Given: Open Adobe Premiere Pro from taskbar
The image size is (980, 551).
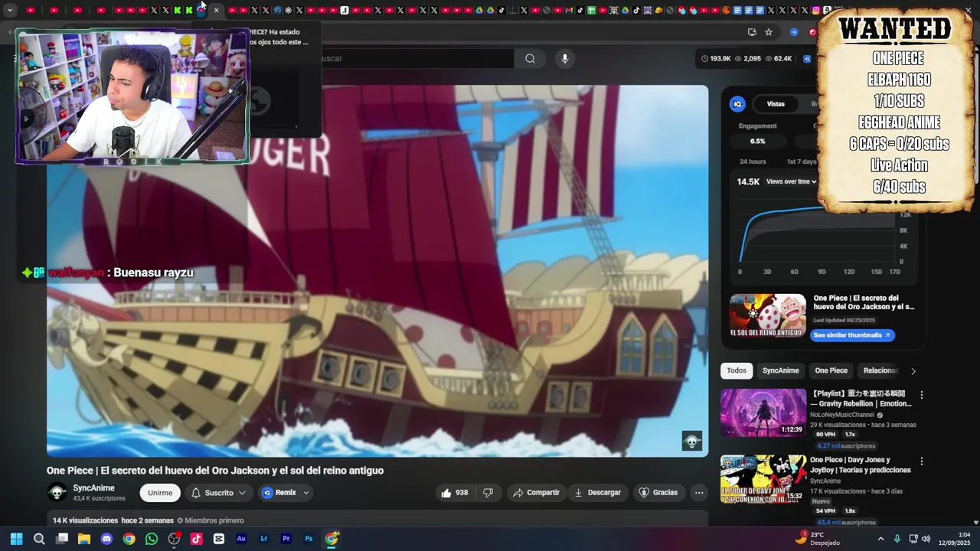Looking at the screenshot, I should click(286, 539).
